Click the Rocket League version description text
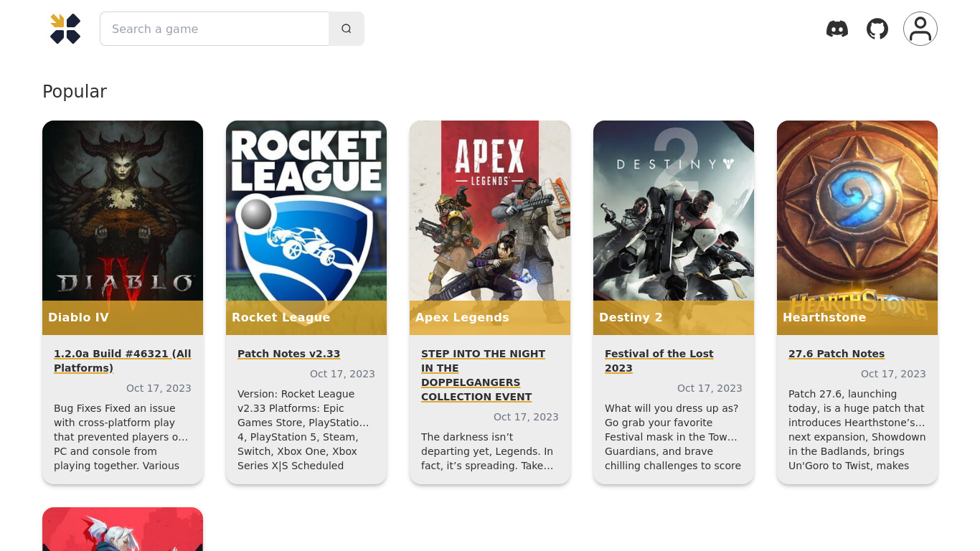 pos(306,430)
